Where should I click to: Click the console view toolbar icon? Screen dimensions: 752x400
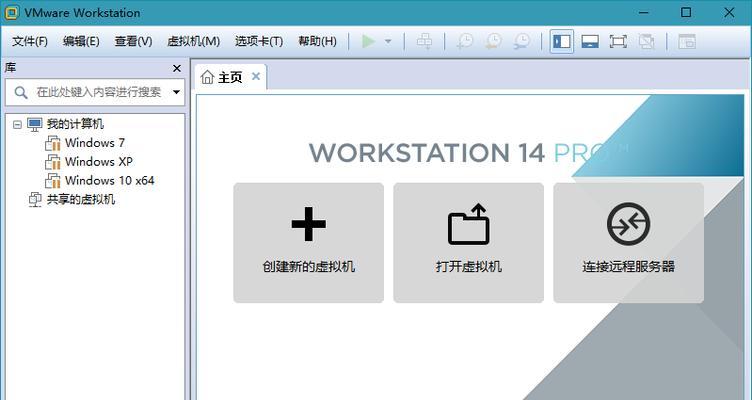(687, 42)
